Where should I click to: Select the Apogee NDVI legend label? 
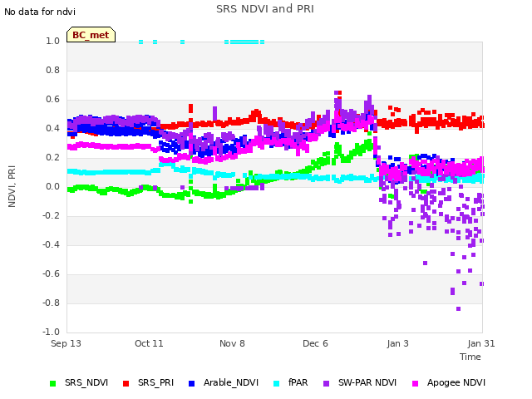pyautogui.click(x=456, y=382)
